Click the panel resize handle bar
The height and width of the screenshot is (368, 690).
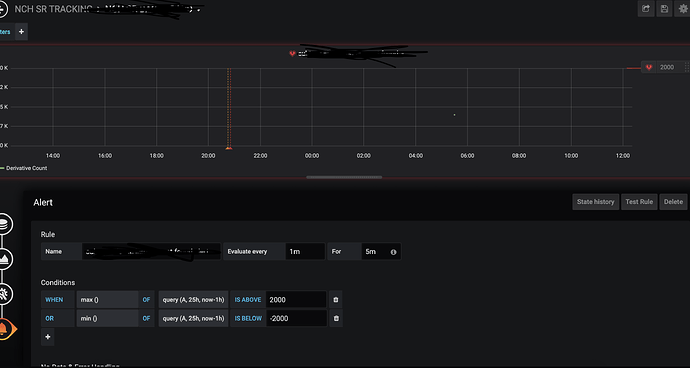click(x=344, y=177)
